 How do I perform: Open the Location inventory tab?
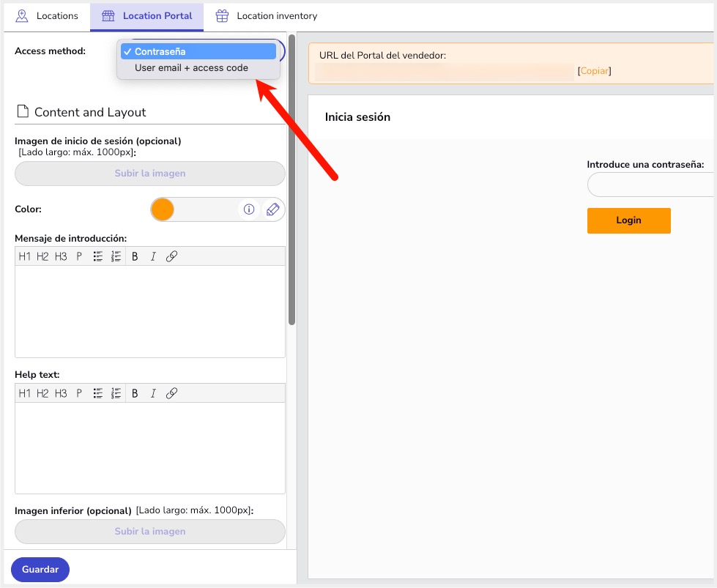(266, 16)
